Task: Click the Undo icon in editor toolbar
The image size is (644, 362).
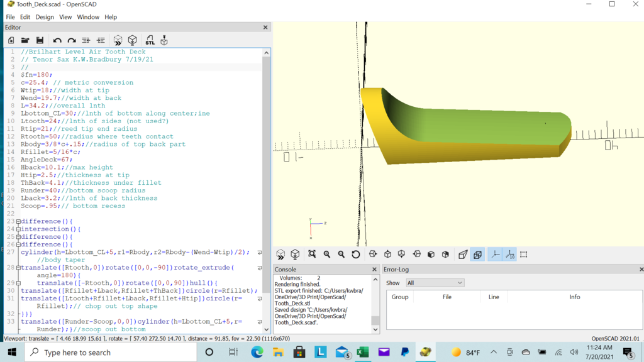Action: (57, 40)
